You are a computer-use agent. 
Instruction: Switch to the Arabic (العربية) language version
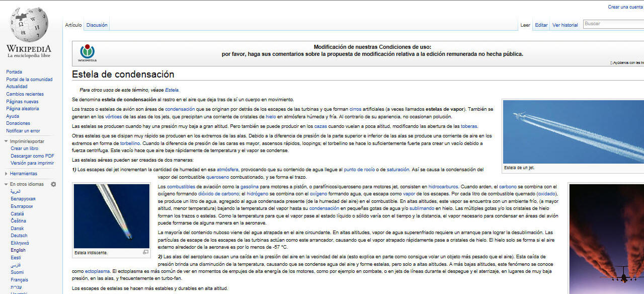(16, 192)
